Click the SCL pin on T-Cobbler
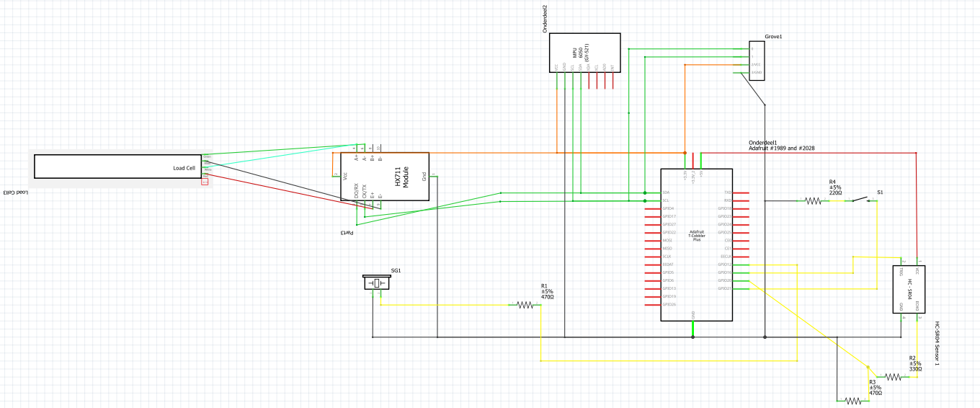The width and height of the screenshot is (980, 408). coord(653,201)
